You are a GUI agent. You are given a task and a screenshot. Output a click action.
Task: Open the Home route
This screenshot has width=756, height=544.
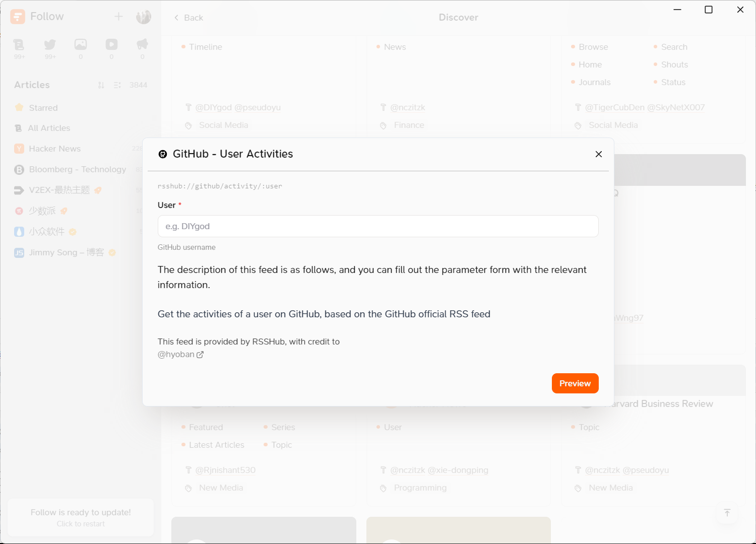(590, 64)
